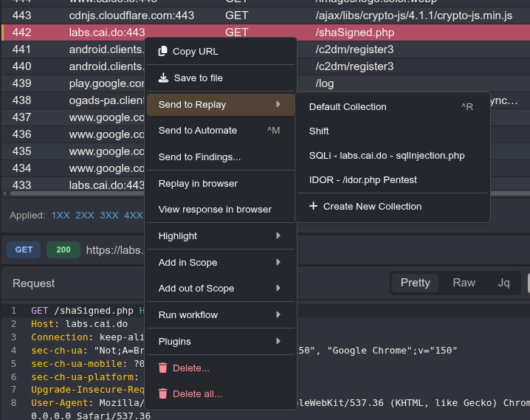
Task: Toggle the 2XX status filter
Action: click(85, 216)
